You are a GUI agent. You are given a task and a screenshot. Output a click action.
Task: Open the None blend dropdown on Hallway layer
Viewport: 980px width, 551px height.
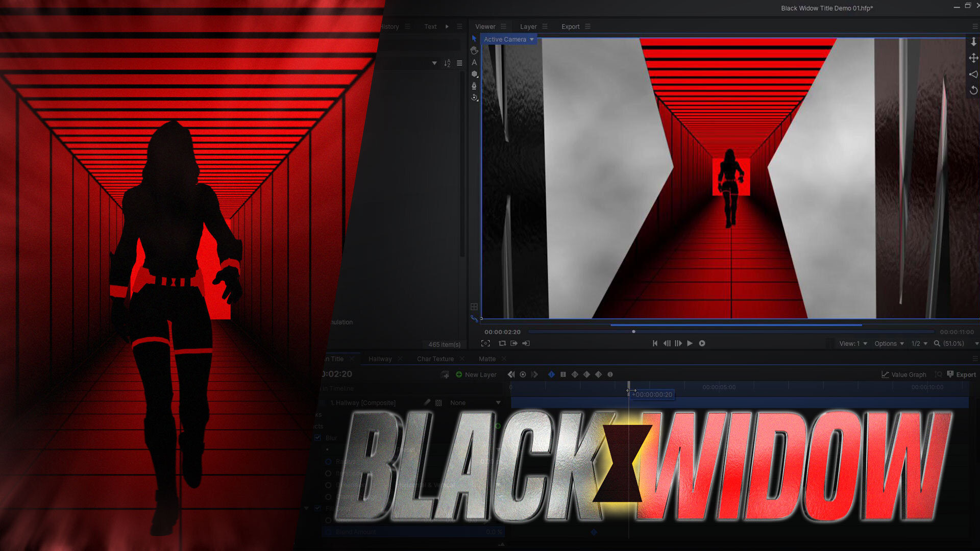coord(475,403)
